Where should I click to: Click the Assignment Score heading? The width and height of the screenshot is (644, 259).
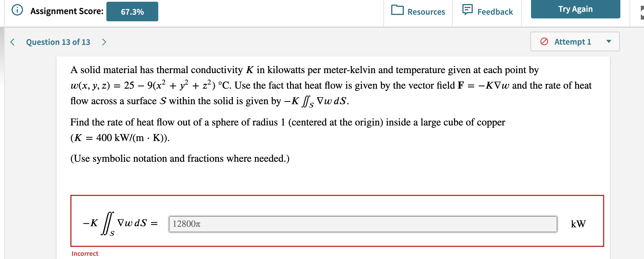[67, 11]
